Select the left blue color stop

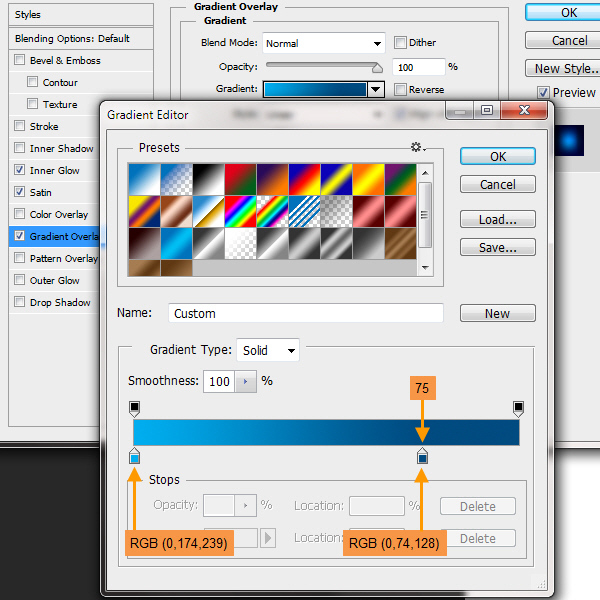135,457
